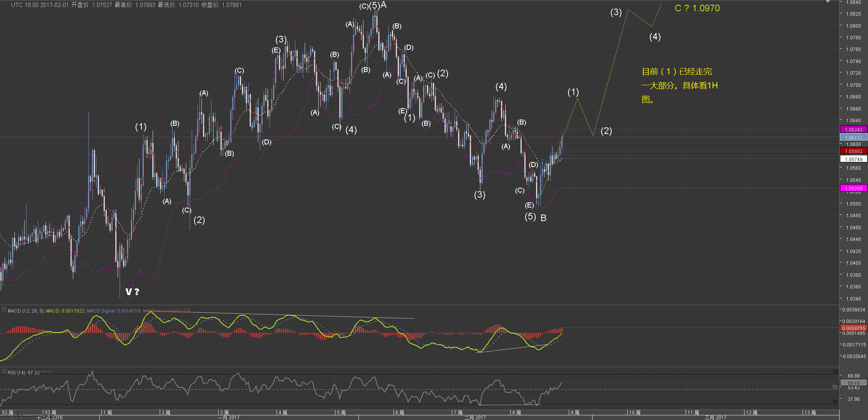Close the MACD indicator panel
The image size is (868, 420).
click(4, 309)
